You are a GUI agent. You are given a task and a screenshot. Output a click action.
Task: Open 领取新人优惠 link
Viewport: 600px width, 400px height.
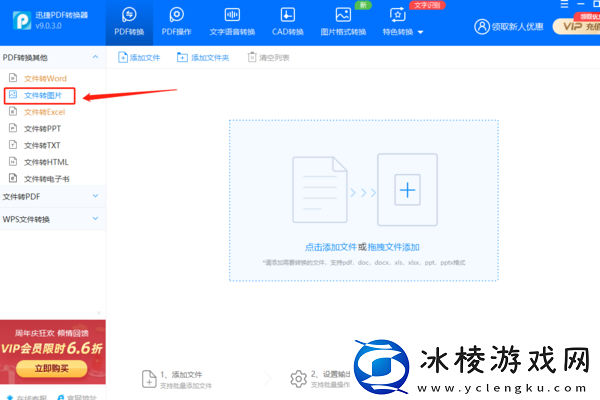517,26
